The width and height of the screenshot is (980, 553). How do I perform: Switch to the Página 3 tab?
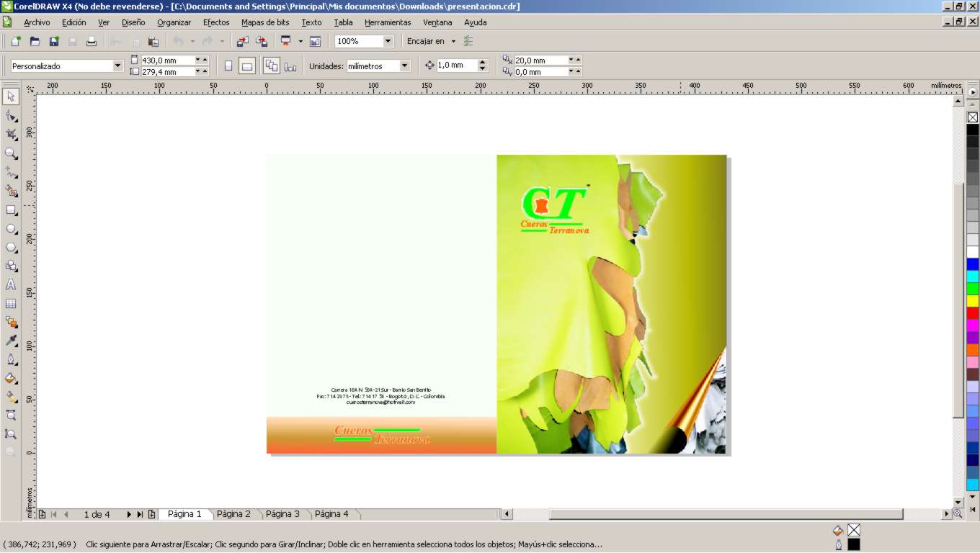pyautogui.click(x=282, y=514)
